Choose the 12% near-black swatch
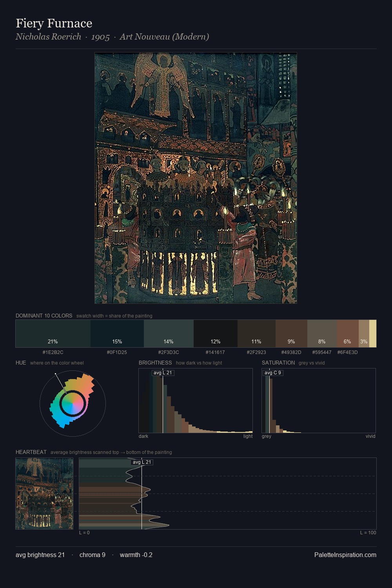This screenshot has height=588, width=392. (216, 334)
